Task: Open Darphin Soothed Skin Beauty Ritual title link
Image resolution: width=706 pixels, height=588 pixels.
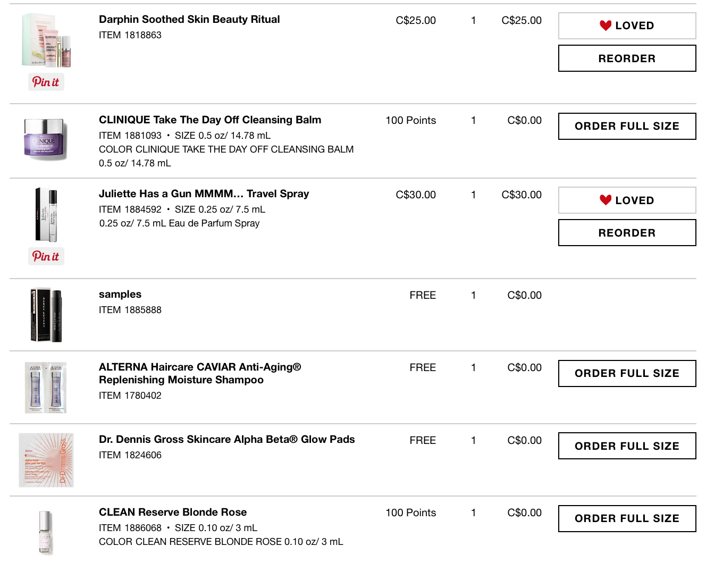Action: (189, 20)
